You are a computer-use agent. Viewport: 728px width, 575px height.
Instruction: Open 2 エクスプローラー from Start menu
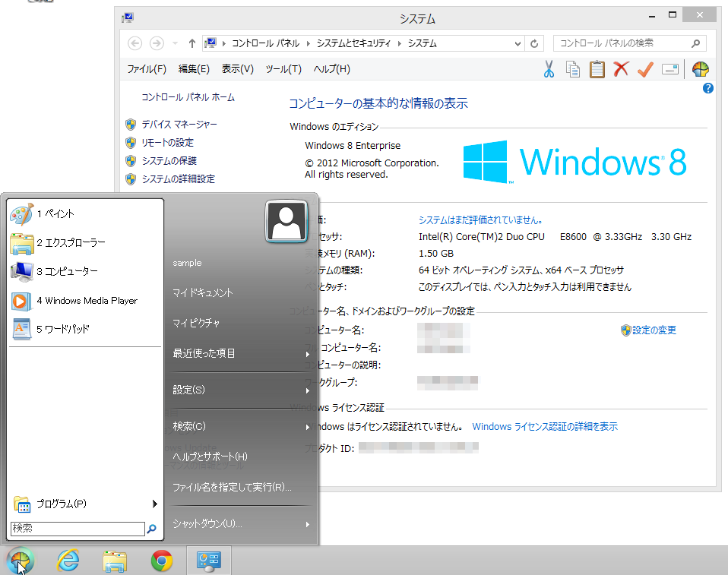(85, 243)
